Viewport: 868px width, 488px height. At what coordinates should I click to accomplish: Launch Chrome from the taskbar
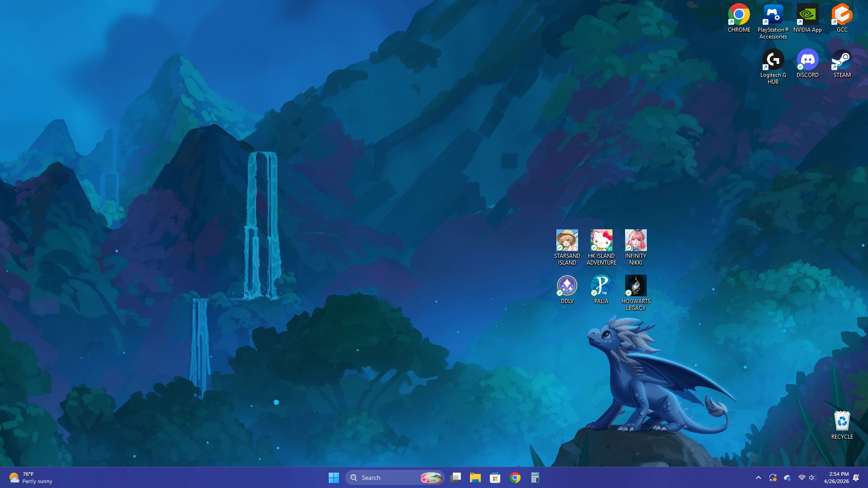click(x=515, y=478)
